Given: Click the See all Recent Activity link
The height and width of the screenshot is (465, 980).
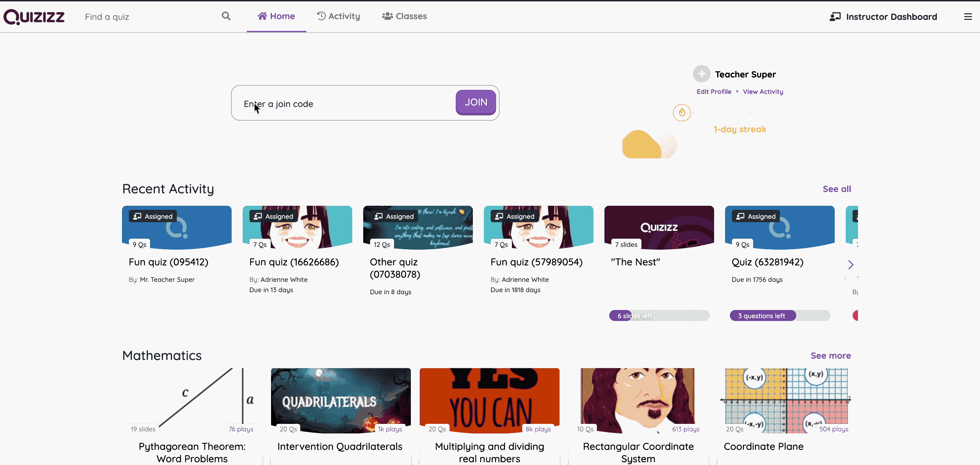Looking at the screenshot, I should point(837,189).
